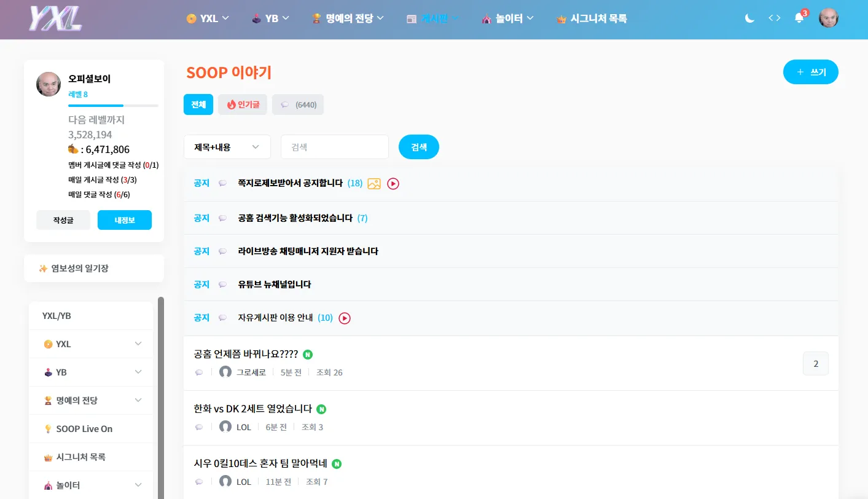Viewport: 868px width, 499px height.
Task: Open the notice 쪽지로제보받아서 공지합니다
Action: [290, 183]
